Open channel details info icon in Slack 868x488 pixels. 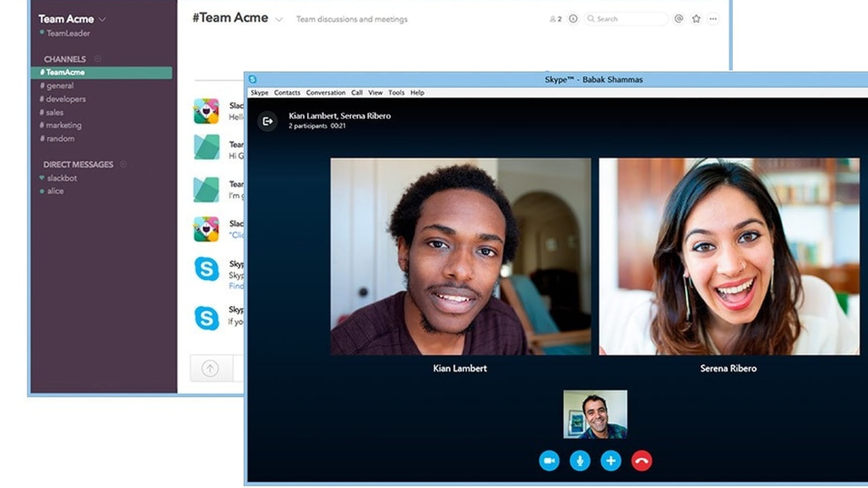click(573, 18)
